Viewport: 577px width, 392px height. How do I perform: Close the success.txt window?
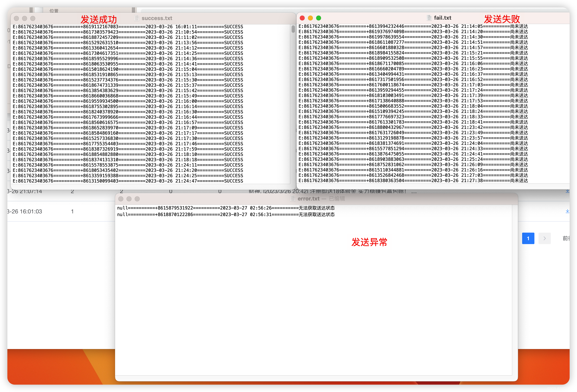tap(16, 18)
